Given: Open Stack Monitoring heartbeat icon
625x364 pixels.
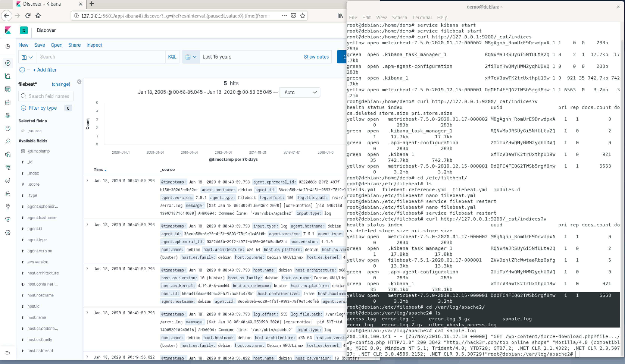Looking at the screenshot, I should click(x=8, y=219).
